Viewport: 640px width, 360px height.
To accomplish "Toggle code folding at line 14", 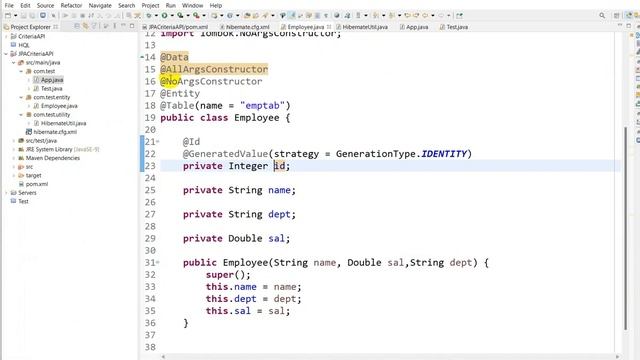I will (142, 57).
